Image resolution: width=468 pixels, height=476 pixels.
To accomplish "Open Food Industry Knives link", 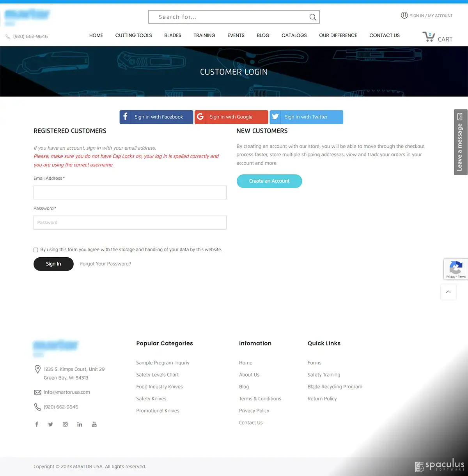I will 160,387.
